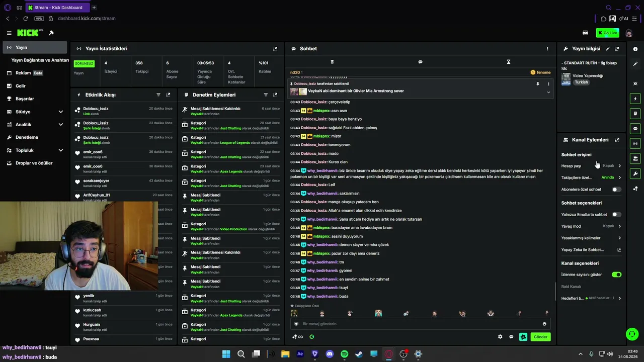Send message with Gönder button

(x=540, y=337)
